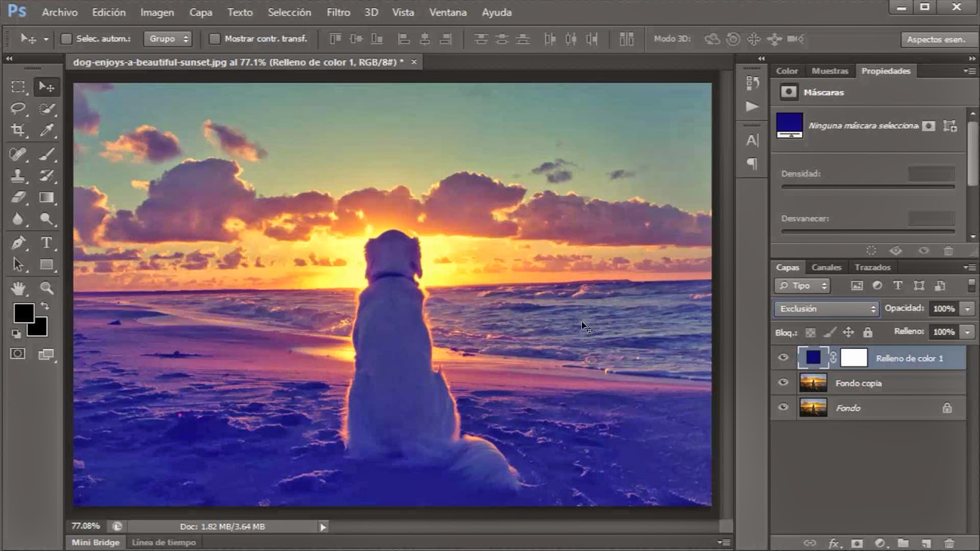Open the Grupo auto-select dropdown
The width and height of the screenshot is (980, 551).
(168, 39)
